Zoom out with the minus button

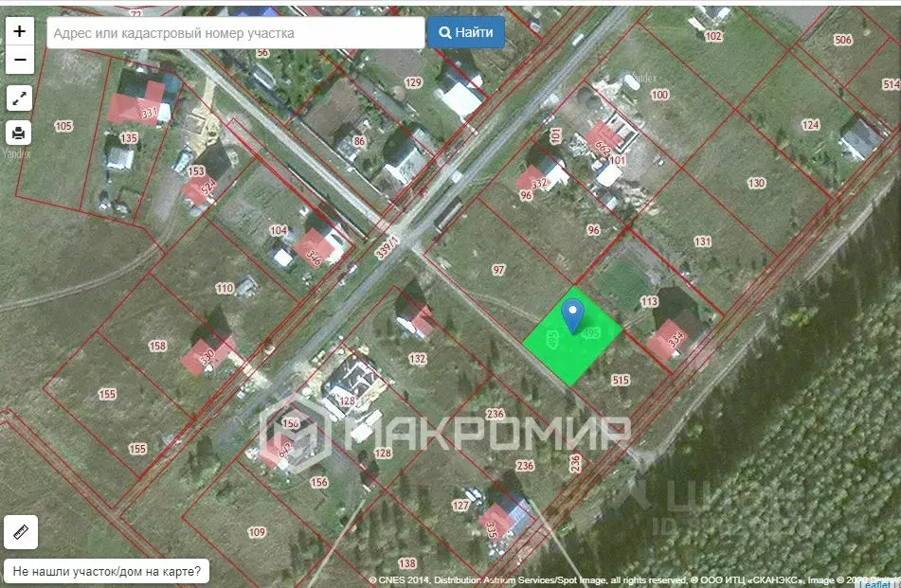[20, 61]
